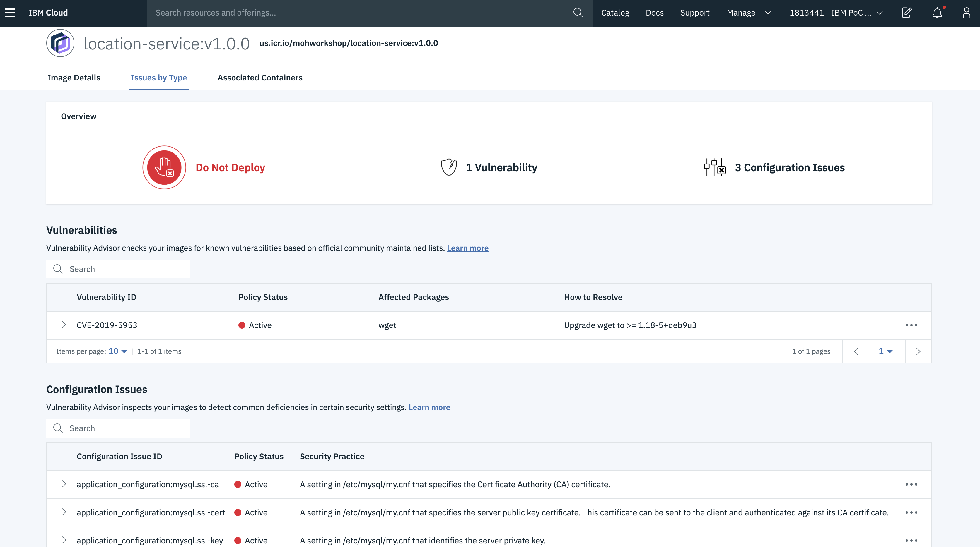Click the 3 Configuration Issues summary text
Viewport: 980px width, 547px height.
[789, 168]
